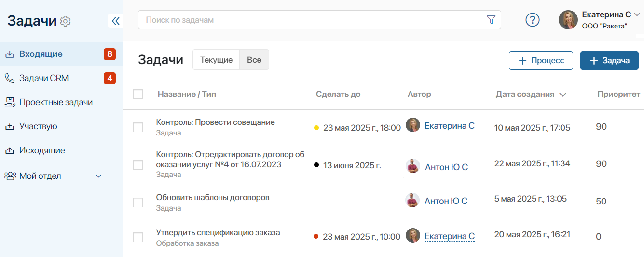Open author link Екатерина С in 'Утвердить спецификацию' row
Image resolution: width=644 pixels, height=257 pixels.
[450, 236]
